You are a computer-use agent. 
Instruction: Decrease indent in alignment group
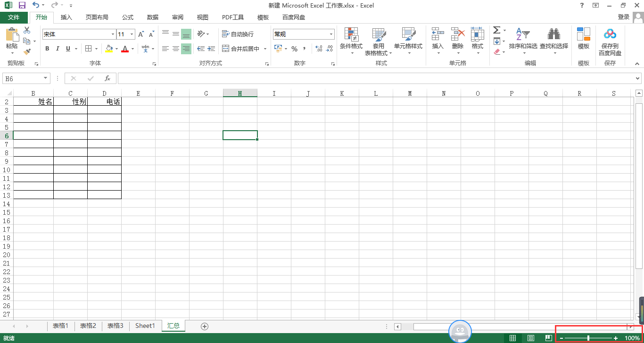click(x=201, y=49)
